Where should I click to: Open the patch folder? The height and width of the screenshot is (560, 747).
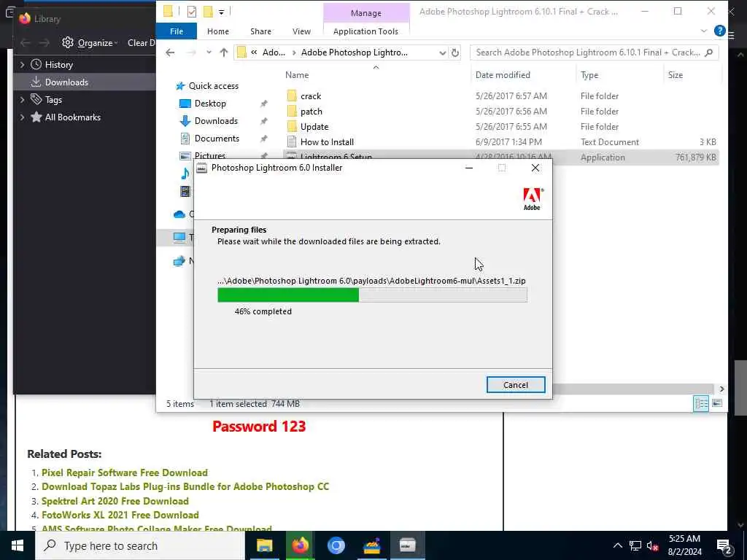point(311,112)
